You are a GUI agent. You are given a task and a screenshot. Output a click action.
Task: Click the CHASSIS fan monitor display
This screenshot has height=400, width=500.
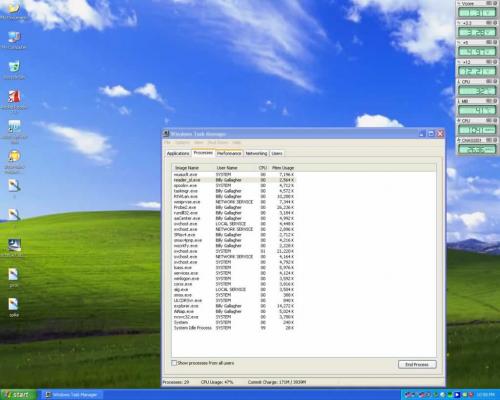477,149
